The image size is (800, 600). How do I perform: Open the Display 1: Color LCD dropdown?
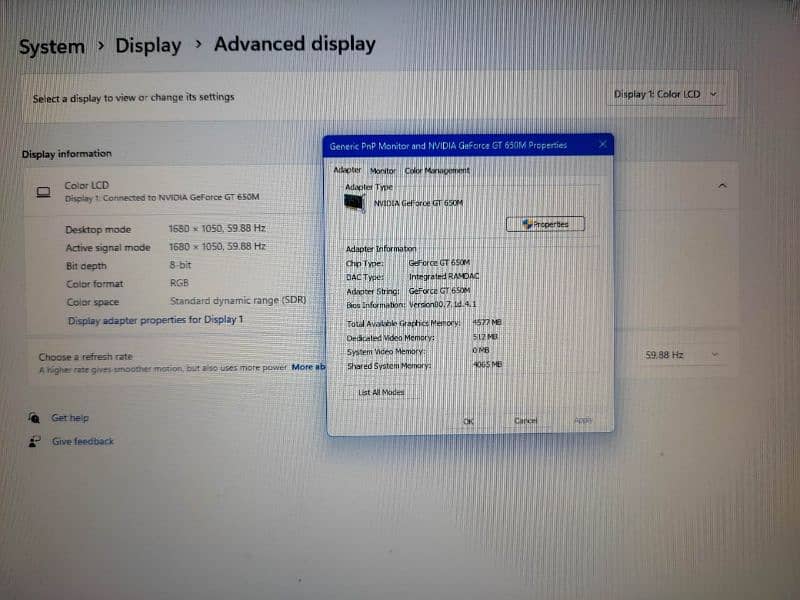tap(665, 94)
